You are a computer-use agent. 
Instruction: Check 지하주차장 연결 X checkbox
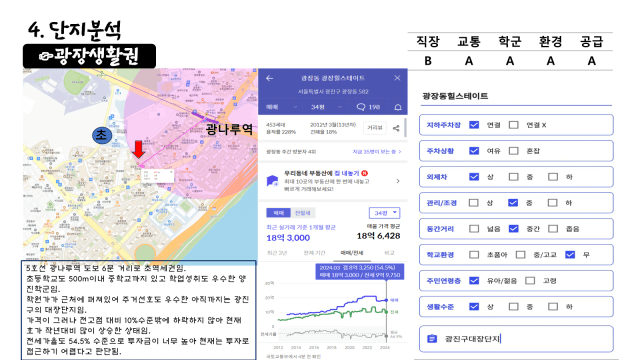click(x=513, y=124)
